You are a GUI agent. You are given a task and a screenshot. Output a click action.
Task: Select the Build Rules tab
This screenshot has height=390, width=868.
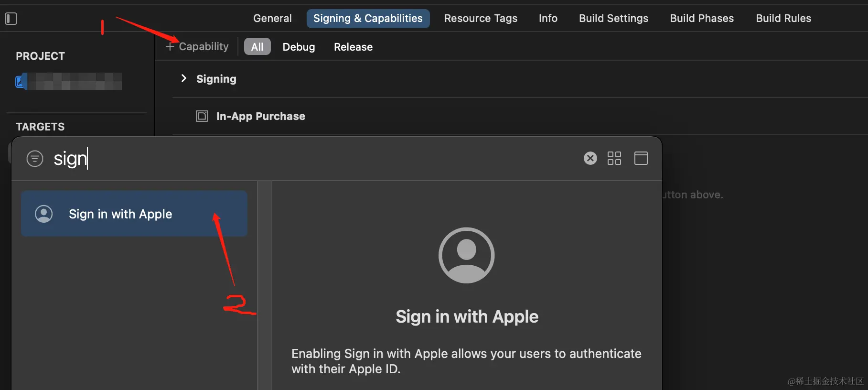[x=783, y=18]
